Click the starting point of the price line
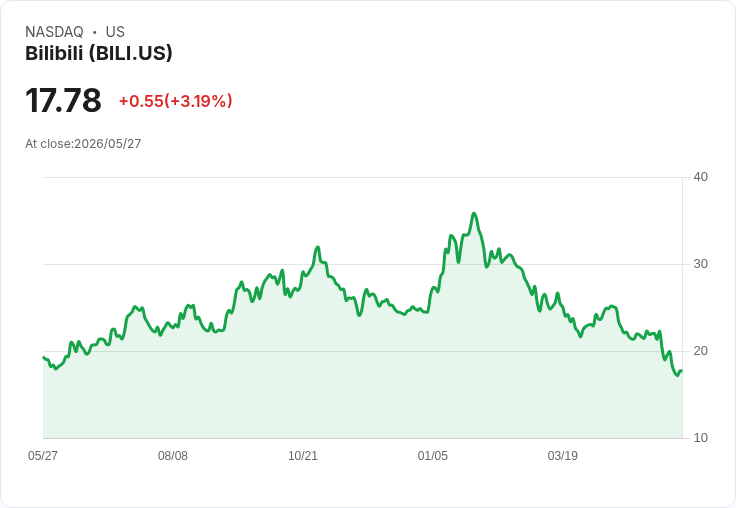736x508 pixels. click(x=43, y=357)
